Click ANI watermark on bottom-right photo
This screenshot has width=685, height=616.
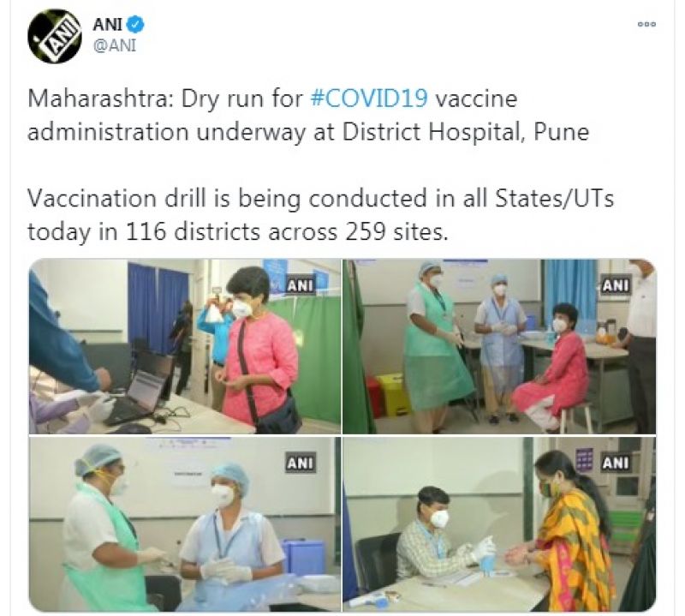click(615, 463)
